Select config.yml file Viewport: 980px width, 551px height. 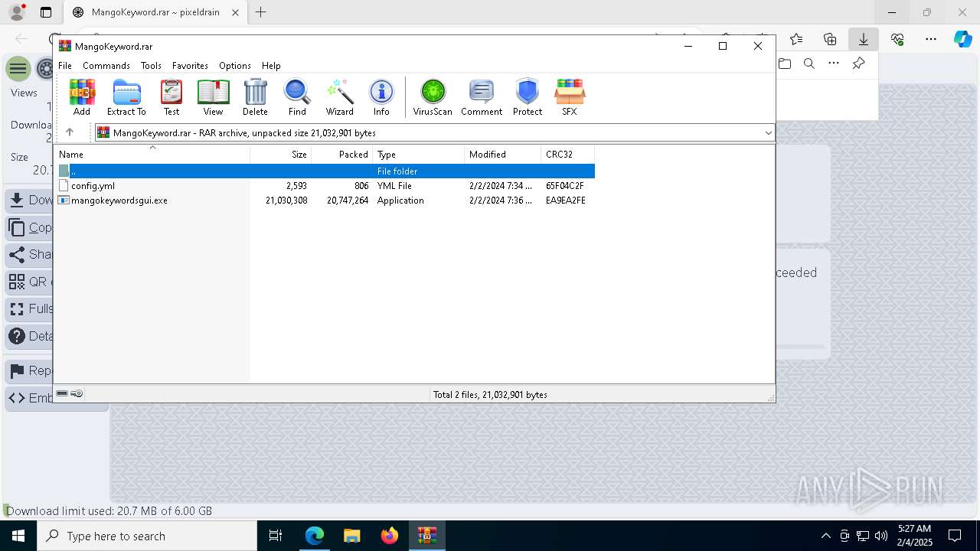tap(93, 185)
